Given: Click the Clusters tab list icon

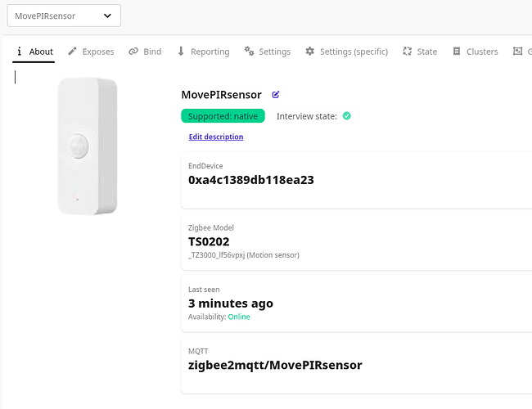Looking at the screenshot, I should tap(457, 52).
